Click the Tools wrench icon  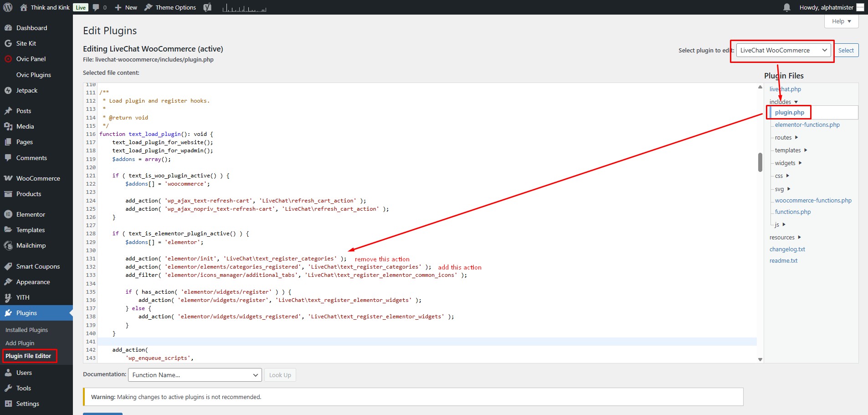tap(8, 388)
